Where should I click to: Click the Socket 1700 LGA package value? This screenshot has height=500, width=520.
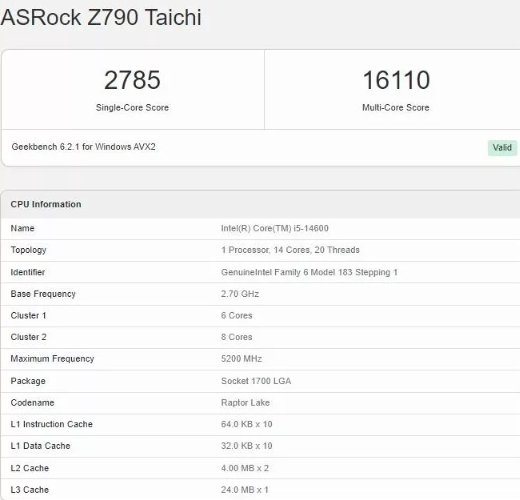pos(256,381)
